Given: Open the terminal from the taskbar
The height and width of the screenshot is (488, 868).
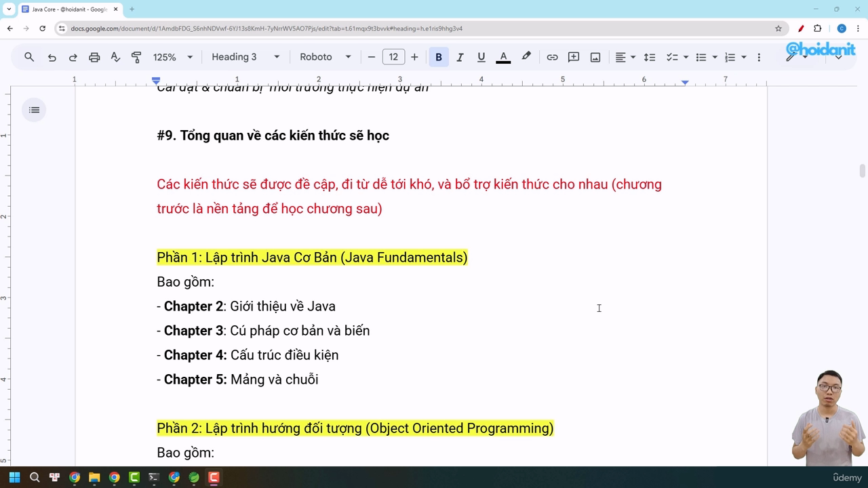Looking at the screenshot, I should pyautogui.click(x=154, y=477).
